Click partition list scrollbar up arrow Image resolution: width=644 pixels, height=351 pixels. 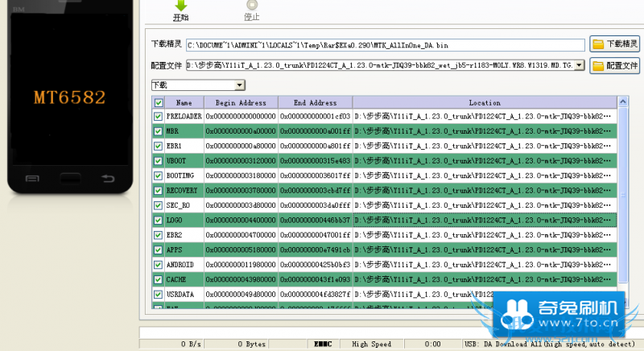coord(622,103)
